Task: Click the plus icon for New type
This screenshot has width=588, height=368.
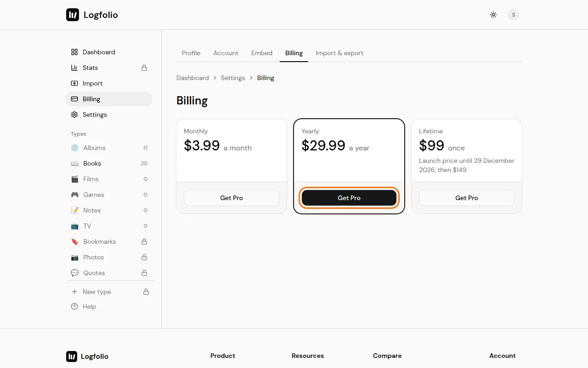Action: click(x=74, y=292)
